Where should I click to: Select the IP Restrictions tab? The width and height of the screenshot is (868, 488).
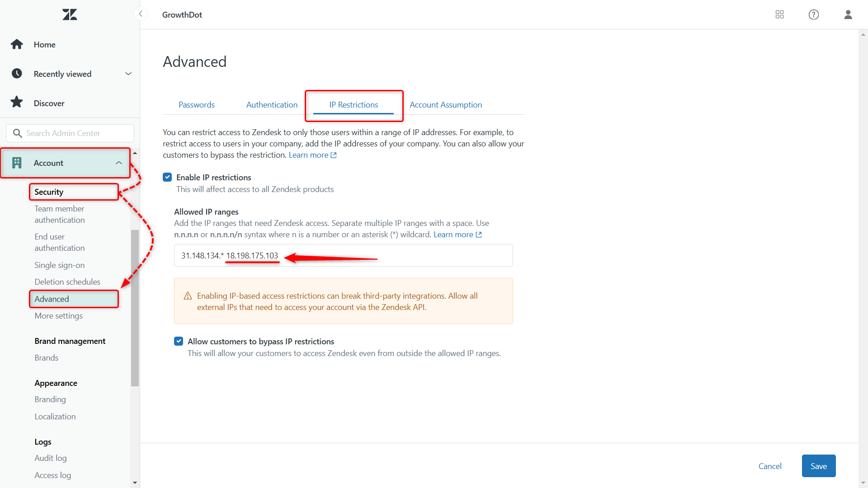(x=354, y=104)
